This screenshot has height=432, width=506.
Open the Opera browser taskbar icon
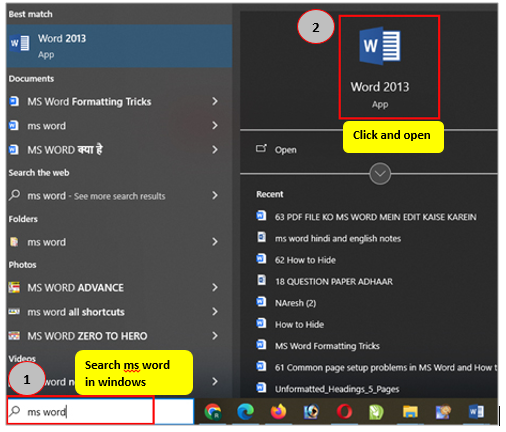[344, 412]
